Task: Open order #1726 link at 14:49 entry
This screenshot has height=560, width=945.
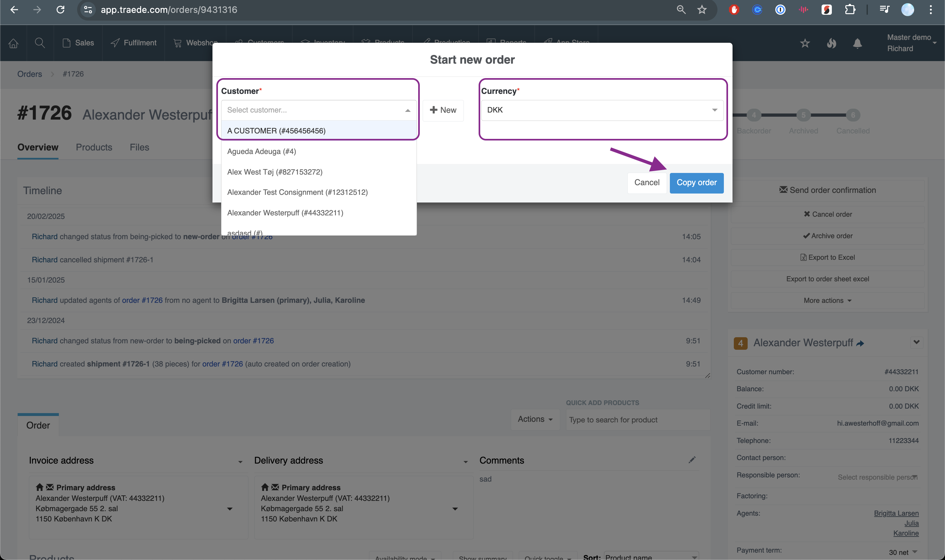Action: pyautogui.click(x=142, y=300)
